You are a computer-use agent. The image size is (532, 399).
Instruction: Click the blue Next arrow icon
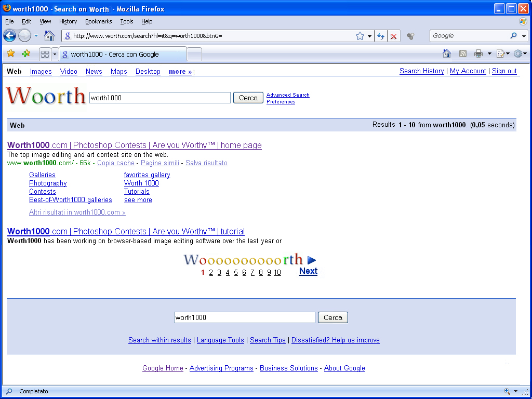[312, 260]
